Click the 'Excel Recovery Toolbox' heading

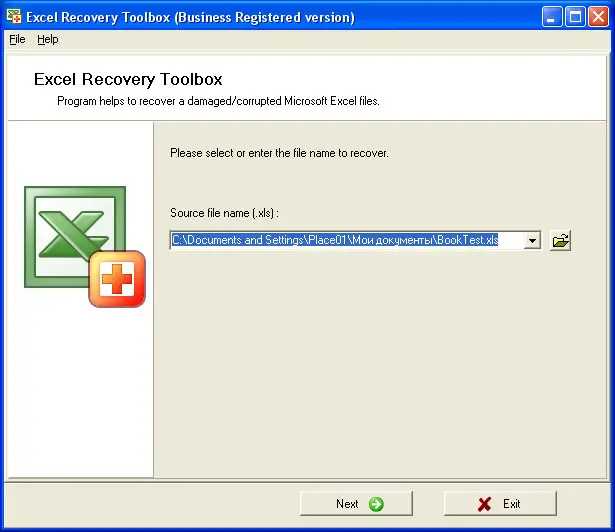click(128, 80)
